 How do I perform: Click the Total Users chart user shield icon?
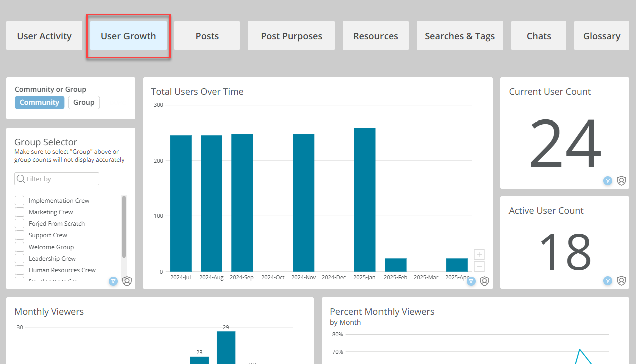click(484, 281)
